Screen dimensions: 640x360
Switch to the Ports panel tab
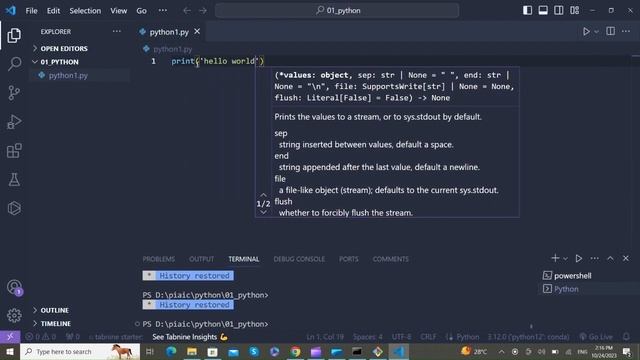349,259
